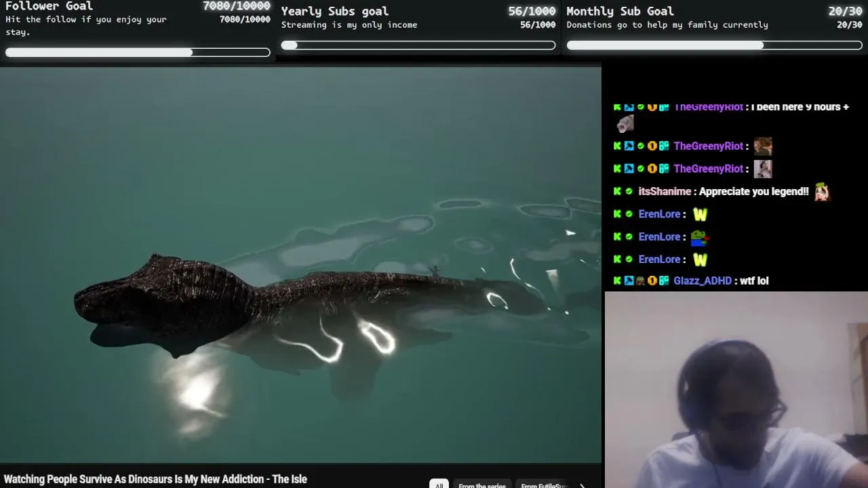This screenshot has height=488, width=868.
Task: Click the moderator badge on the "9 hours" message
Action: point(629,107)
